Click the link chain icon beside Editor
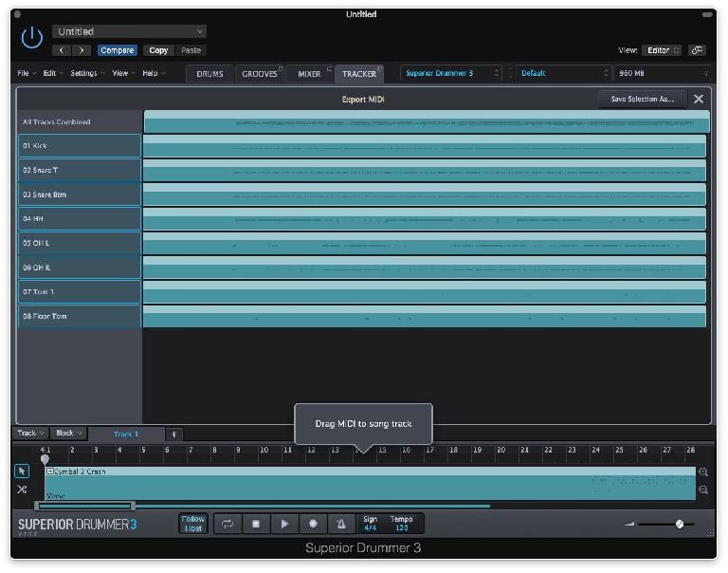This screenshot has width=728, height=573. tap(697, 50)
